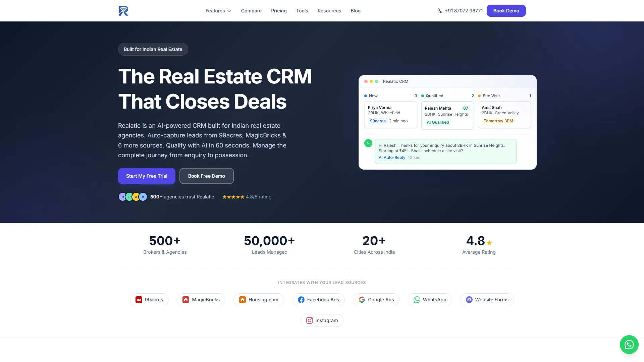Open the Tools menu item
The width and height of the screenshot is (644, 362).
point(302,11)
